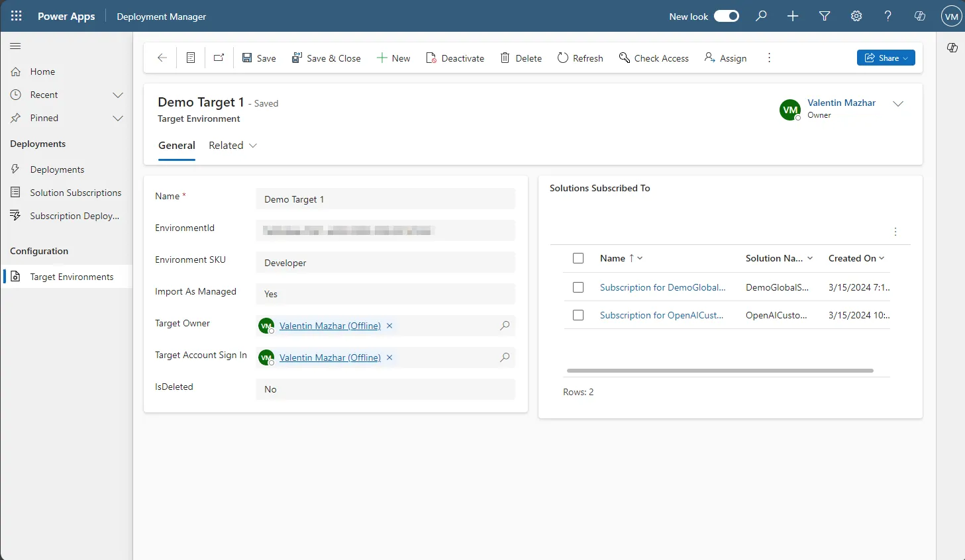Click Import As Managed field
Viewport: 965px width, 560px height.
pyautogui.click(x=385, y=294)
